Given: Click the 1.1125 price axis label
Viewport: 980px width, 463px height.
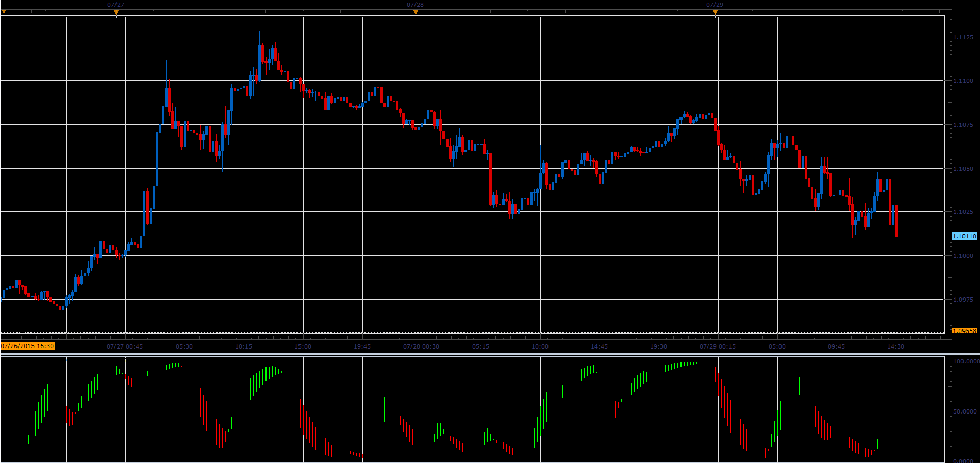Looking at the screenshot, I should tap(963, 38).
